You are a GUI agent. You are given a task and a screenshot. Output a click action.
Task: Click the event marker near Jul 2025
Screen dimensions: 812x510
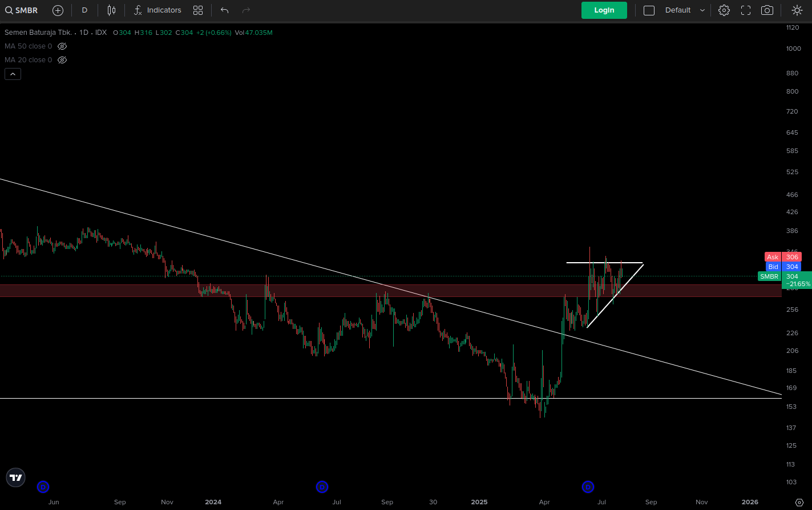(x=588, y=487)
